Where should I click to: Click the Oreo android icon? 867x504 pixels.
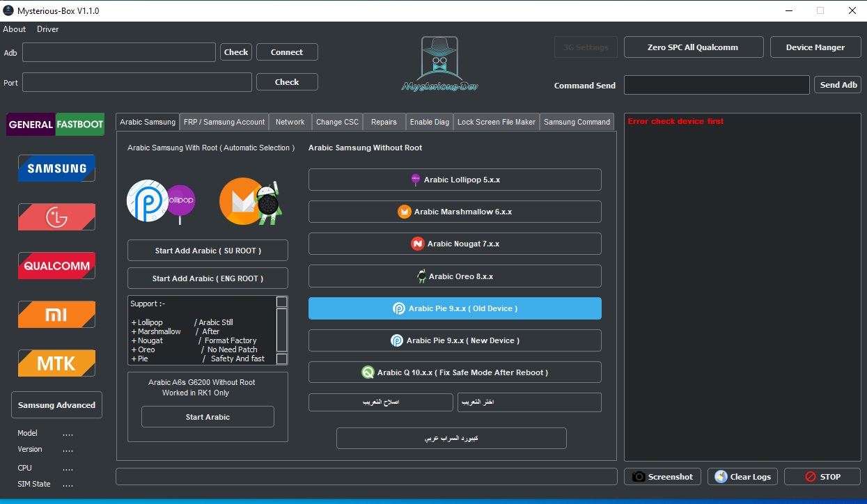coord(421,276)
